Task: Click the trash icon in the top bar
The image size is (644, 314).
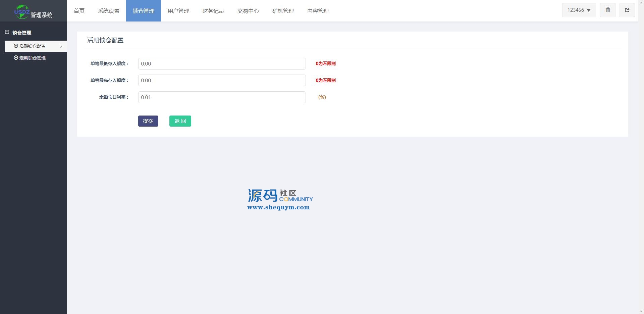Action: pos(608,10)
